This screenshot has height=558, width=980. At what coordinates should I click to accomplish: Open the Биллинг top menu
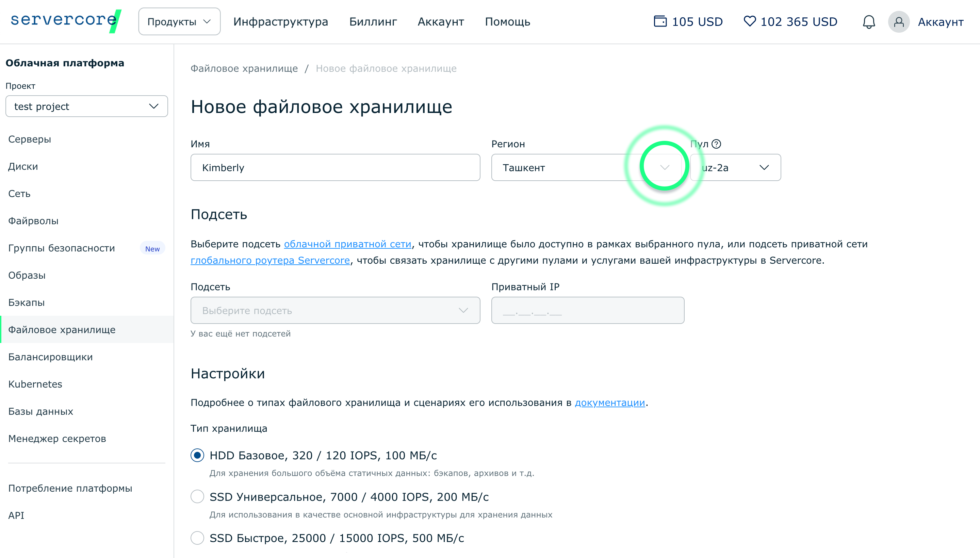373,22
